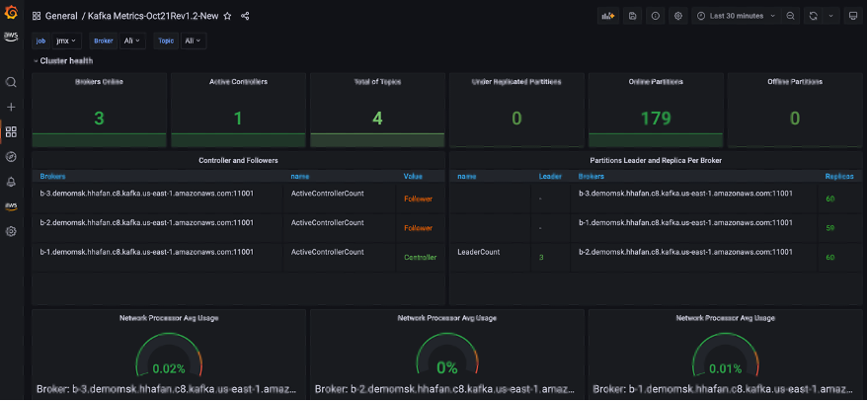Open the Total of Topics panel title
Screen dimensions: 868x401
[x=377, y=82]
